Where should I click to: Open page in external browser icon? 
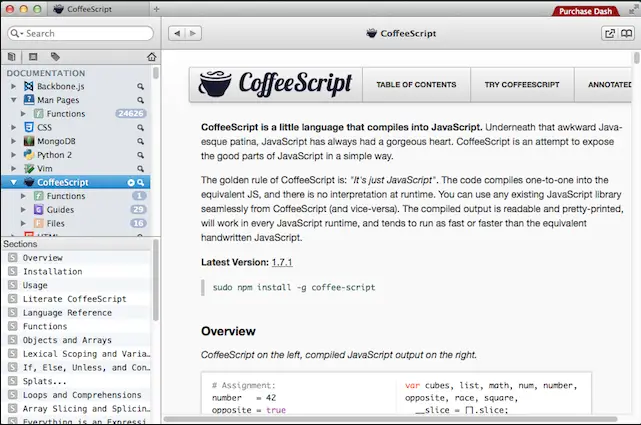(610, 34)
